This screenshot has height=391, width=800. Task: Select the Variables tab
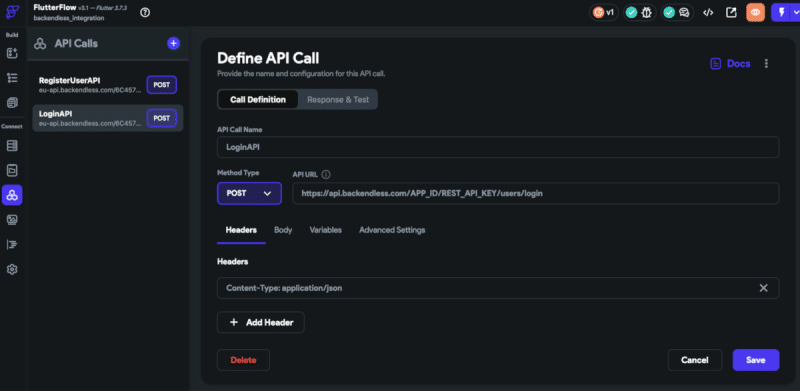(x=326, y=230)
